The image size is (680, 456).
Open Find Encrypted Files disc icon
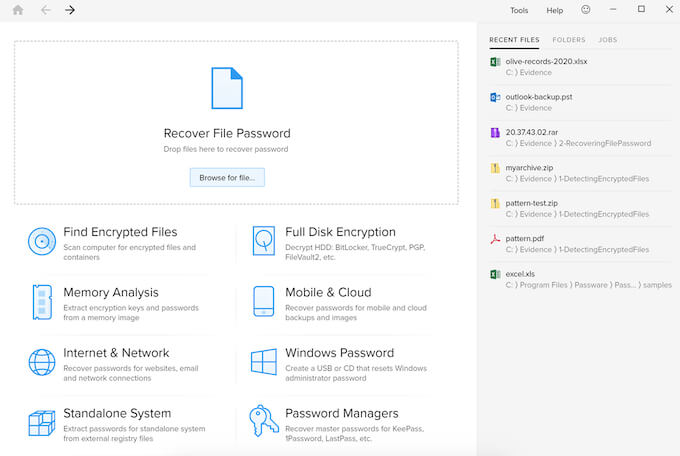coord(42,241)
